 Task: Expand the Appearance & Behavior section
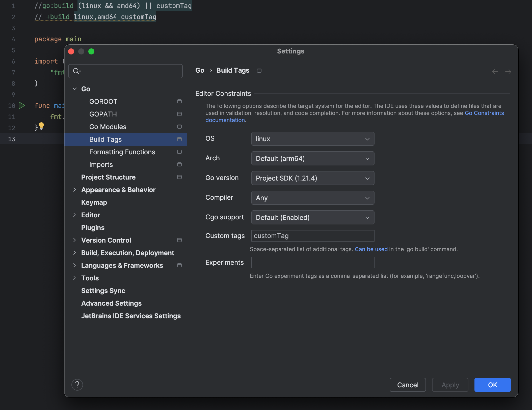[x=75, y=190]
